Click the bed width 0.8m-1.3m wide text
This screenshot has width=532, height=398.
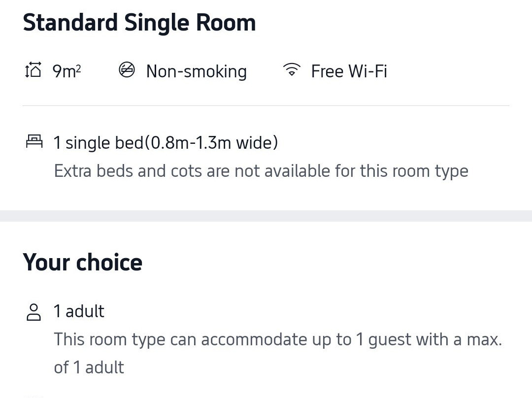click(x=212, y=143)
